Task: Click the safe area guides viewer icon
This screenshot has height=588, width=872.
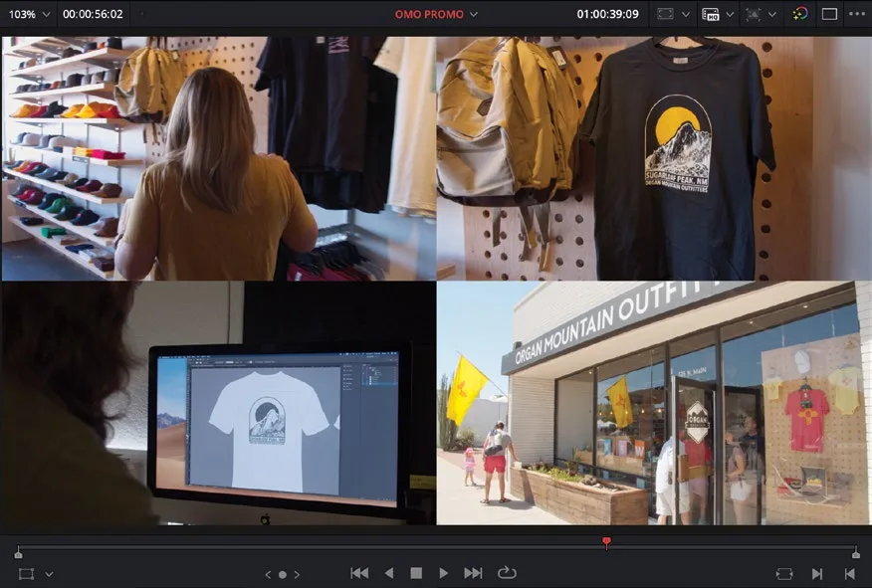Action: pos(665,14)
